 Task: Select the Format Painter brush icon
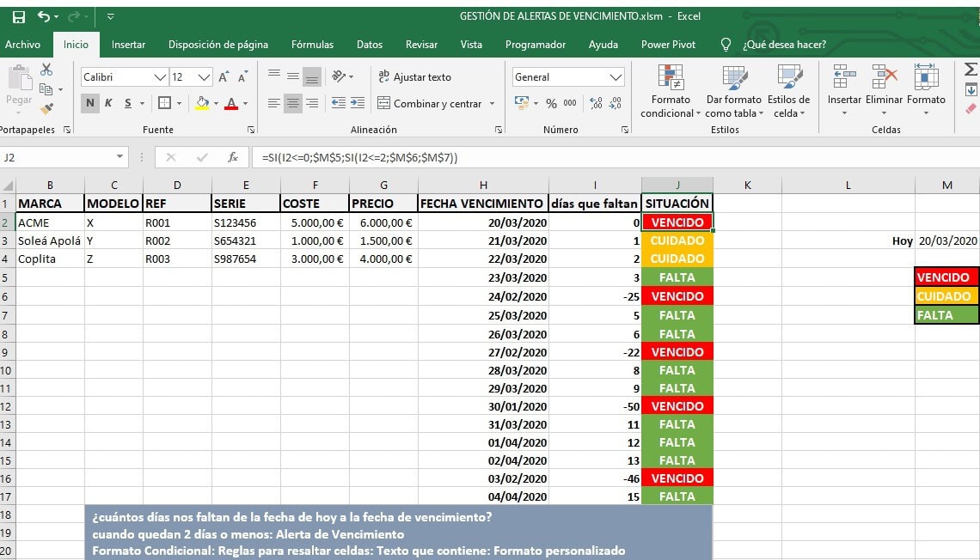click(46, 109)
